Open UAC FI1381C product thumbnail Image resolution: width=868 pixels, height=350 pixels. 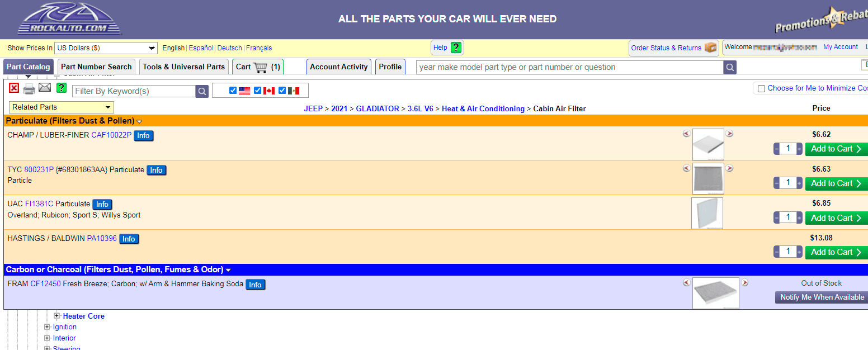click(707, 213)
